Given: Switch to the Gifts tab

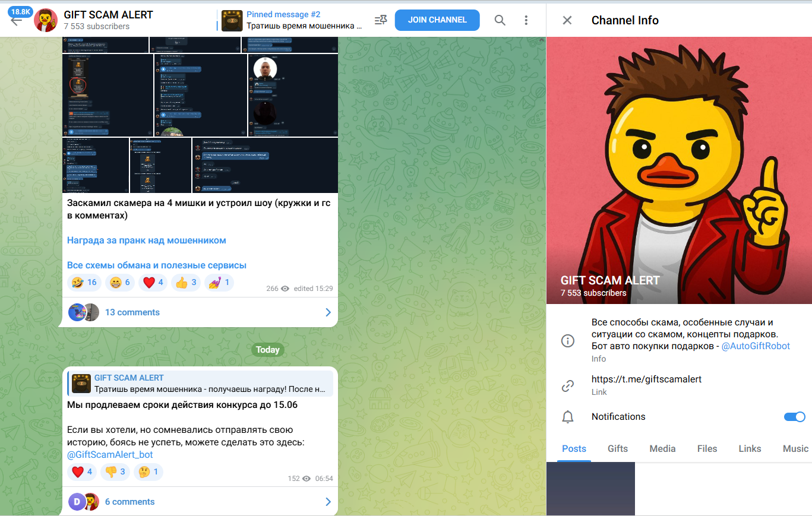Looking at the screenshot, I should pos(618,449).
